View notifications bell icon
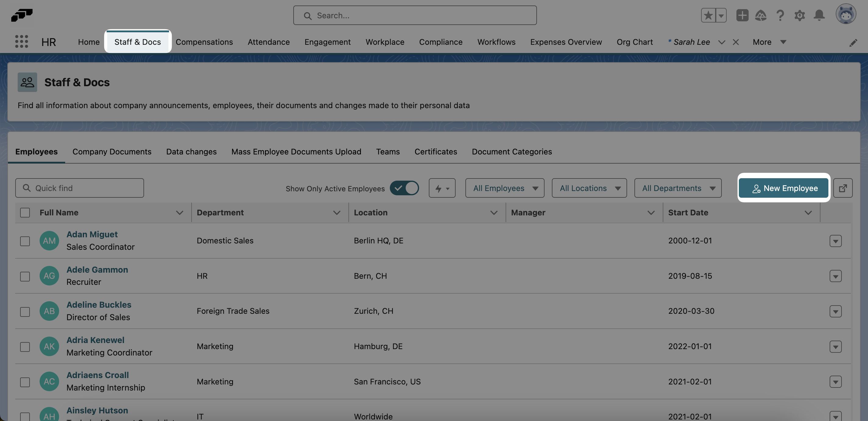868x421 pixels. [819, 15]
